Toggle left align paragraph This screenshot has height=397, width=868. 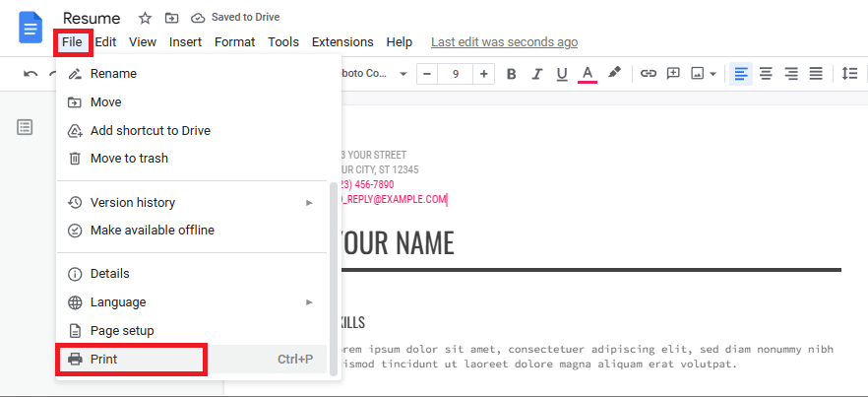(740, 74)
